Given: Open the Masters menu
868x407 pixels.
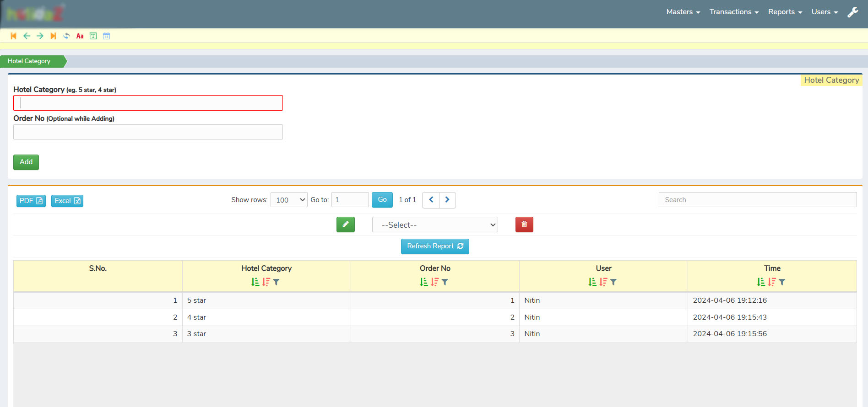Looking at the screenshot, I should [683, 12].
